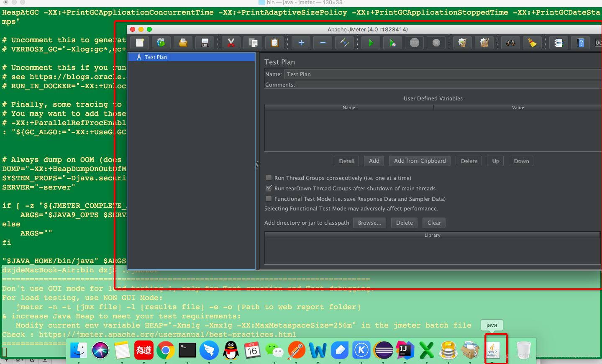Open Trash from the Dock
Image resolution: width=602 pixels, height=364 pixels.
click(x=523, y=350)
